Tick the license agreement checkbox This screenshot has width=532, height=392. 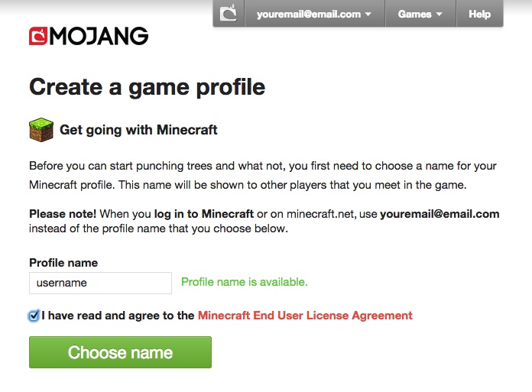[x=34, y=316]
